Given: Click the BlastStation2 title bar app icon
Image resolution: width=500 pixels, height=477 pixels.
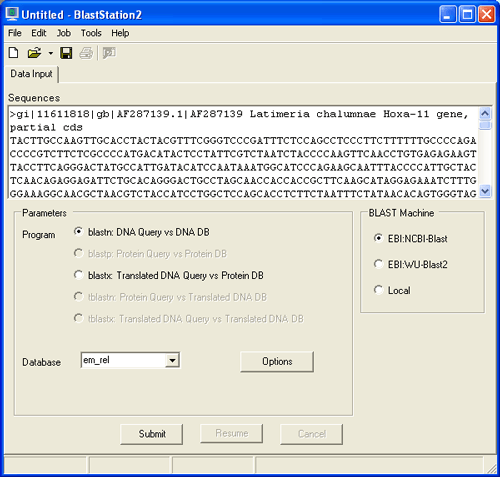Looking at the screenshot, I should [x=12, y=14].
